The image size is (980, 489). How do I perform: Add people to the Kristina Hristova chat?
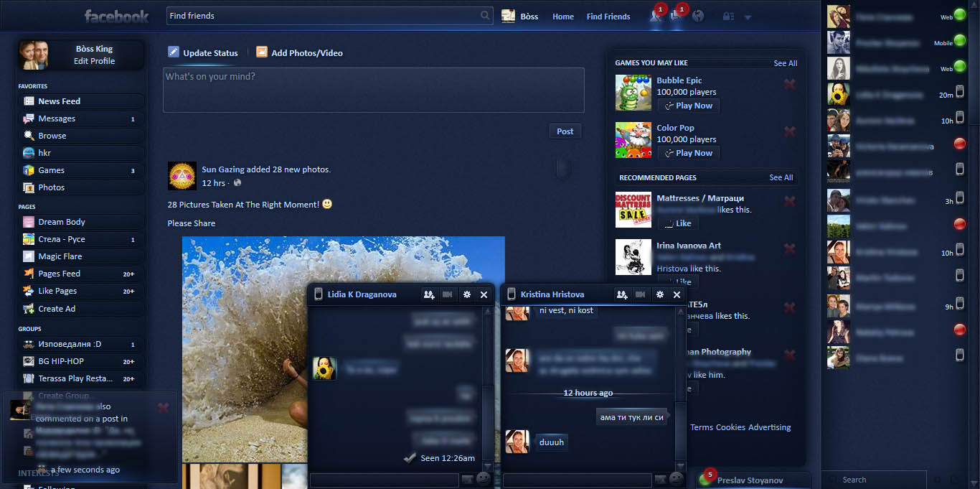tap(621, 294)
